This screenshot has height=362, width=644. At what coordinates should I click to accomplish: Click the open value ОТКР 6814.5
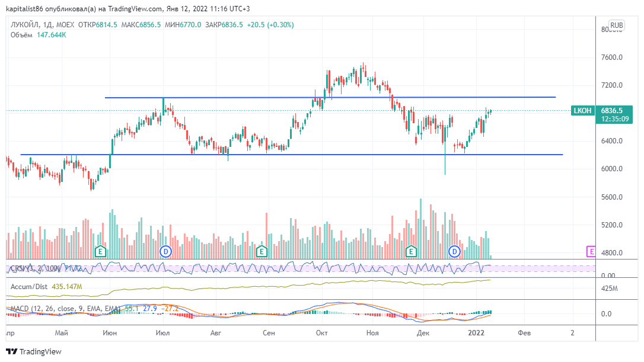click(97, 25)
